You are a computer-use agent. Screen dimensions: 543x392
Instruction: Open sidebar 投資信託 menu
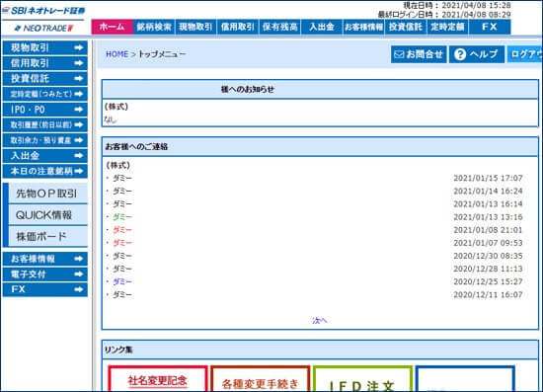(x=44, y=79)
